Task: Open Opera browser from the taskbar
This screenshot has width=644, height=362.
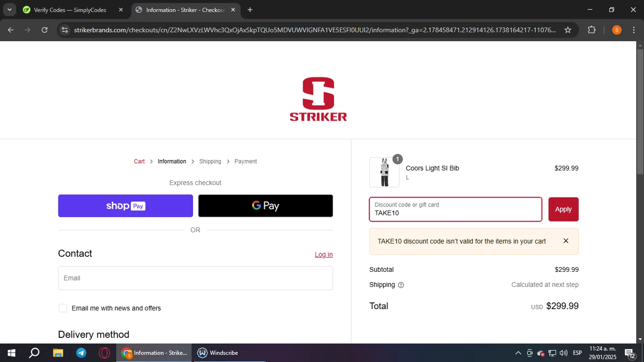Action: [x=104, y=353]
